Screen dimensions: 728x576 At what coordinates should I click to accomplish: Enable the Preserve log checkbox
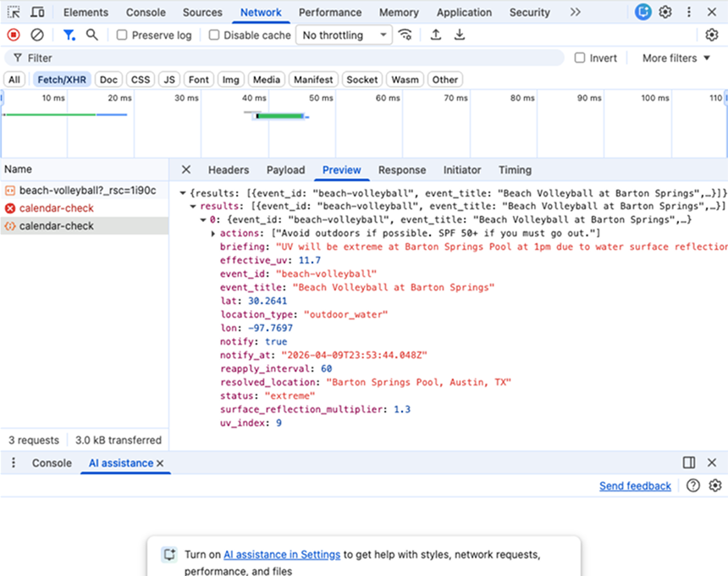[121, 35]
